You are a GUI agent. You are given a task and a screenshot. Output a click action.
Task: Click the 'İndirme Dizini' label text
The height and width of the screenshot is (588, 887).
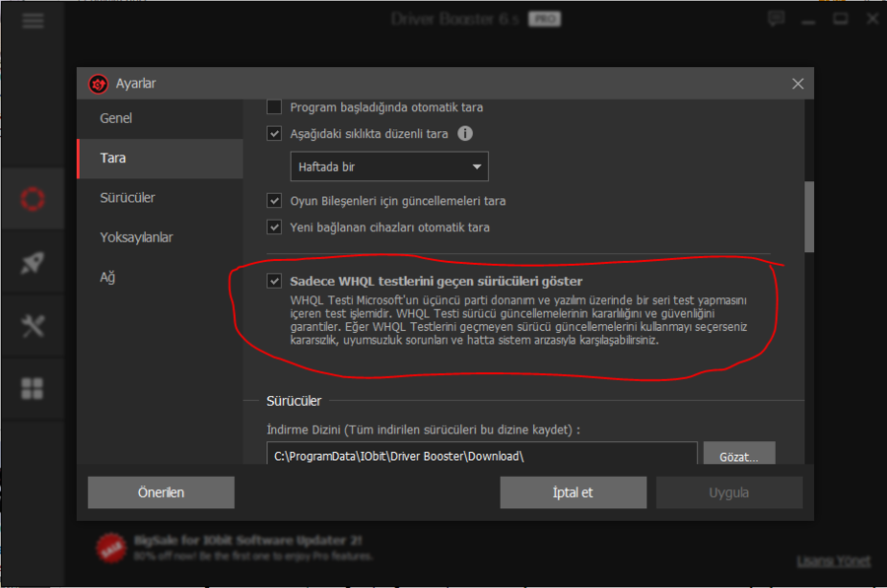pyautogui.click(x=423, y=429)
